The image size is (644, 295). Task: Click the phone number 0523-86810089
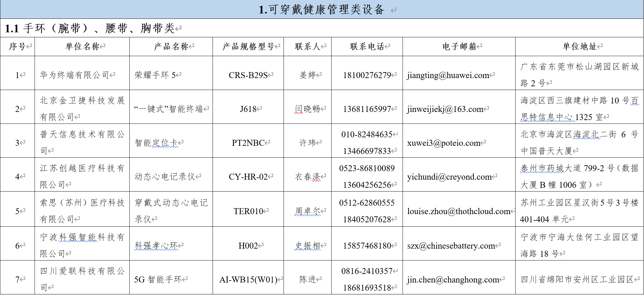coord(367,168)
